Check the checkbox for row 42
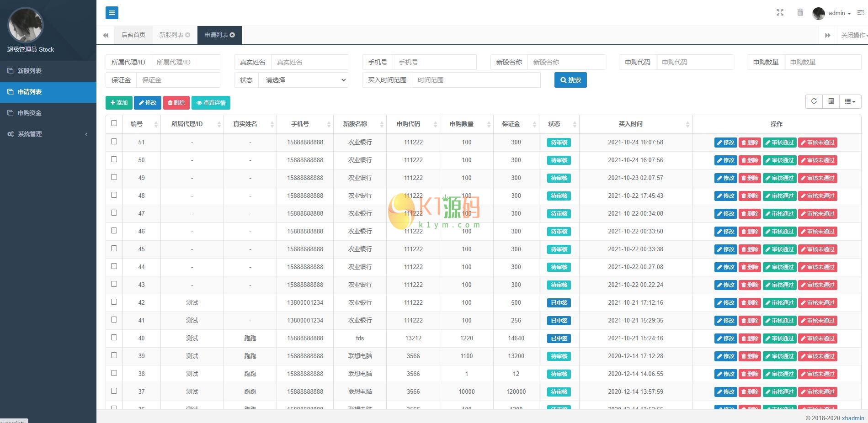The height and width of the screenshot is (423, 868). coord(114,302)
